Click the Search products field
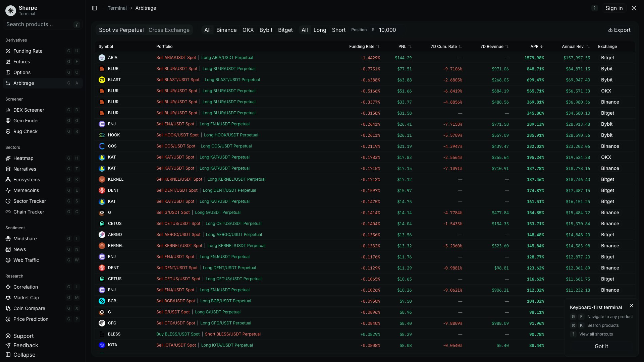 click(x=37, y=24)
